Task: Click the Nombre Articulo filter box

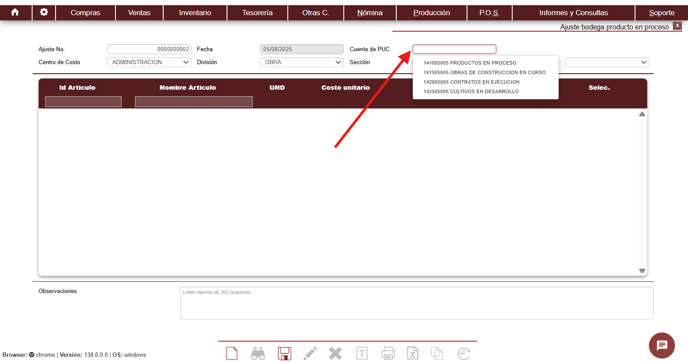Action: 194,102
